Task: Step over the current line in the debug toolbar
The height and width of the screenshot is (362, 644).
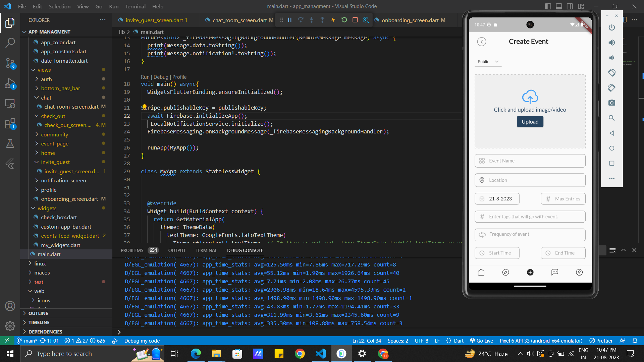Action: coord(301,20)
